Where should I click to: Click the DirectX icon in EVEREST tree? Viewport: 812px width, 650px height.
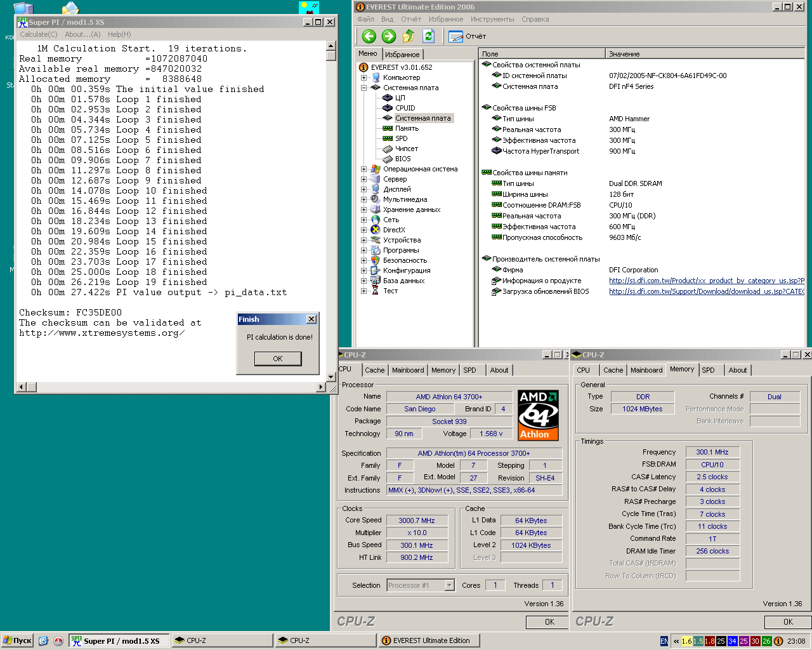[x=376, y=230]
